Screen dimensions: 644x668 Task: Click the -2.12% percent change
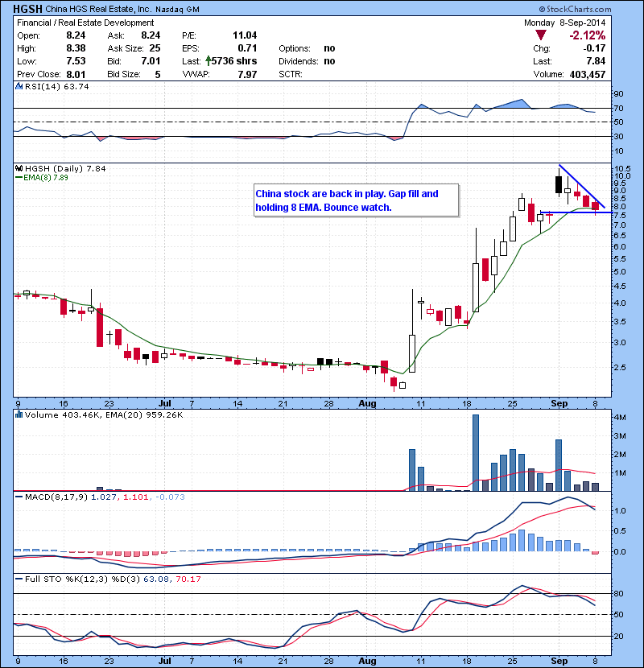[x=588, y=35]
